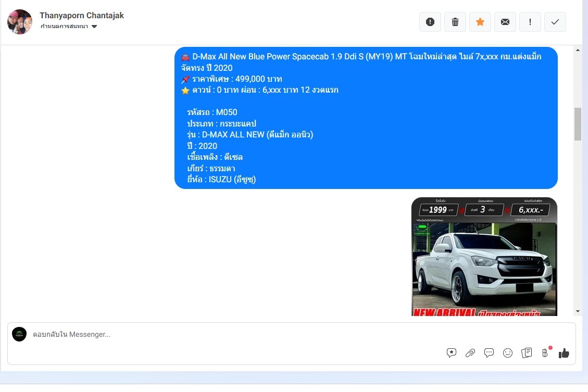Attach a file with paperclip icon
This screenshot has width=588, height=392.
(x=470, y=352)
